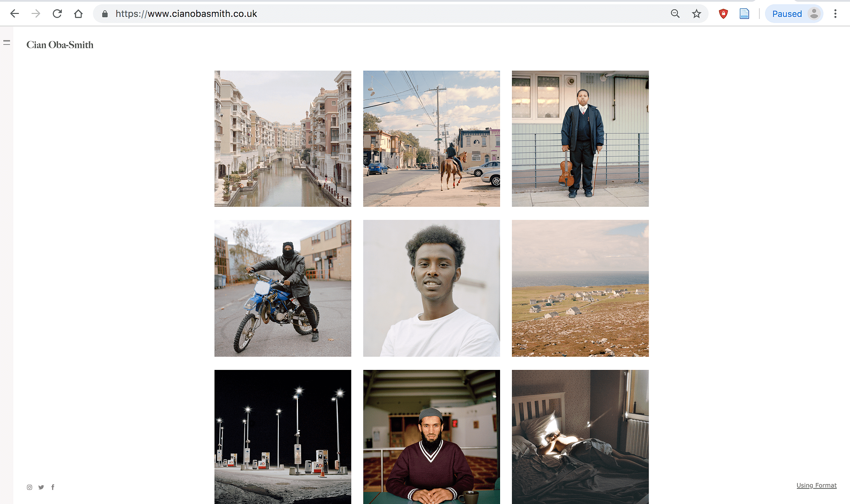
Task: Open the canal buildings photo
Action: click(283, 139)
